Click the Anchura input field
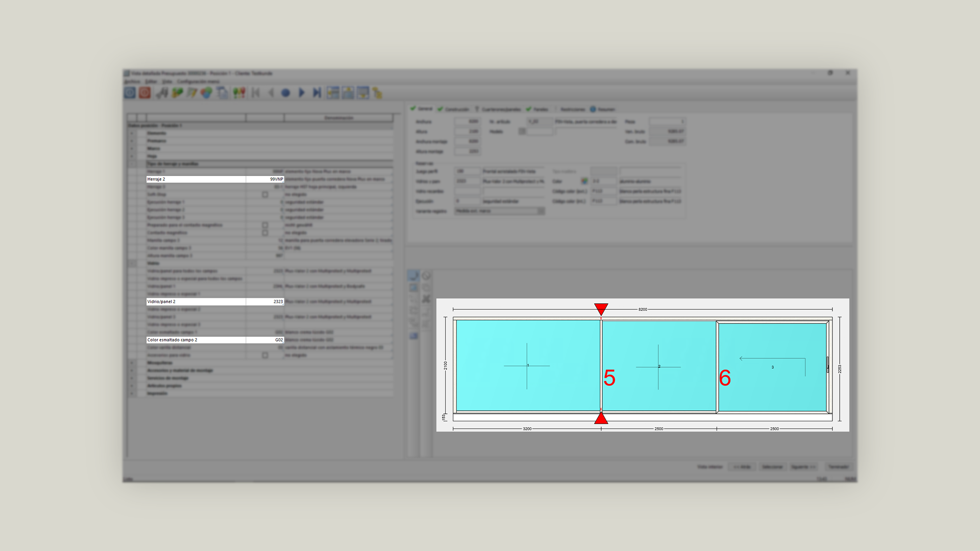This screenshot has width=980, height=551. click(x=467, y=121)
